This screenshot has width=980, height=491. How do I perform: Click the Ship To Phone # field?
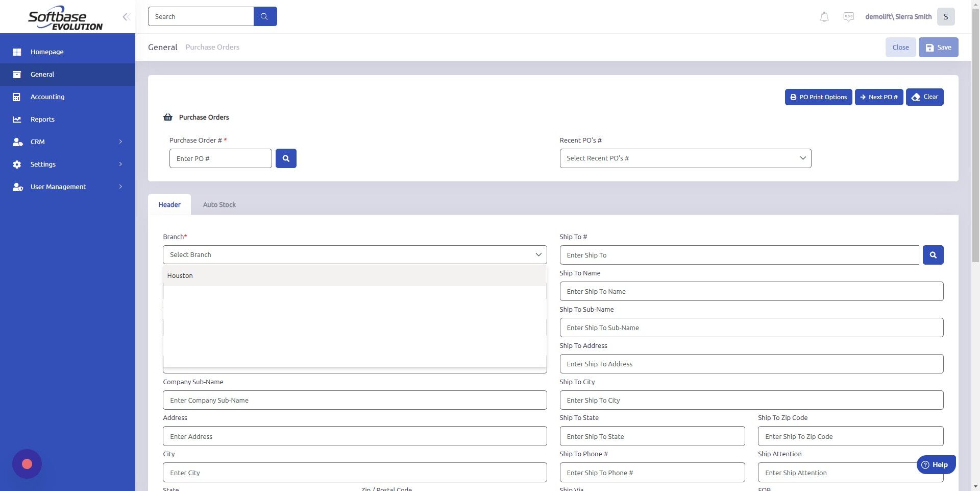652,473
